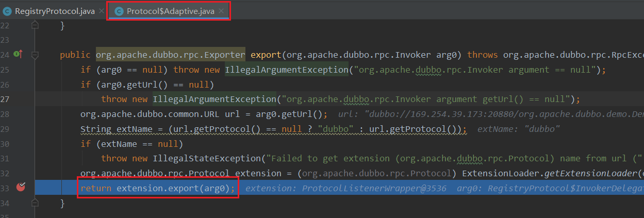Click line number 27 in the gutter
The height and width of the screenshot is (218, 644).
[5, 99]
